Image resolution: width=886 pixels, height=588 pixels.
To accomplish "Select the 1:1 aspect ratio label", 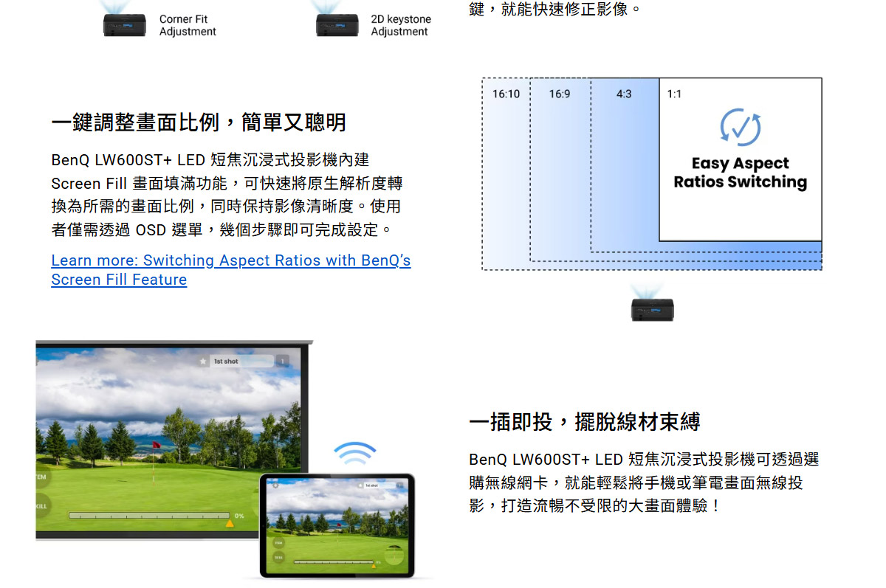I will point(674,94).
